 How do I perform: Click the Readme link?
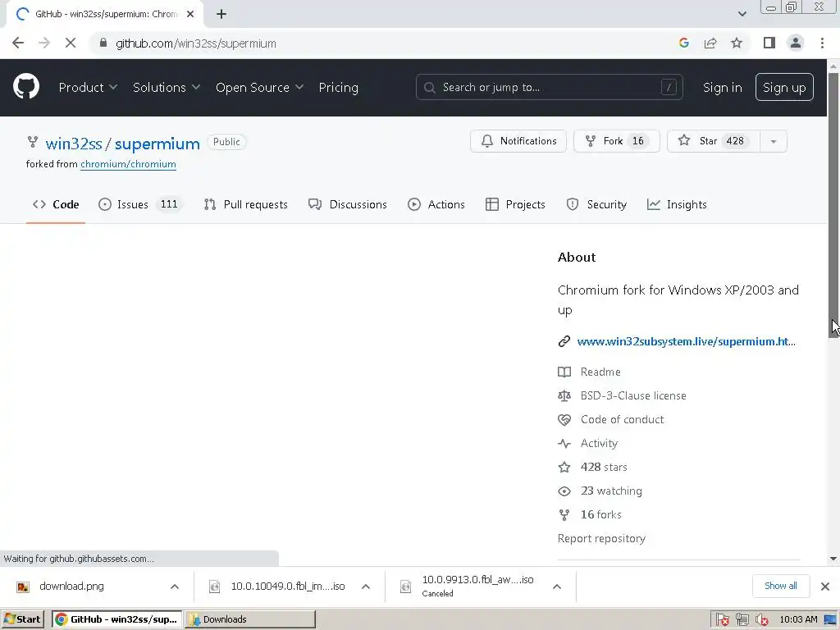[x=600, y=372]
